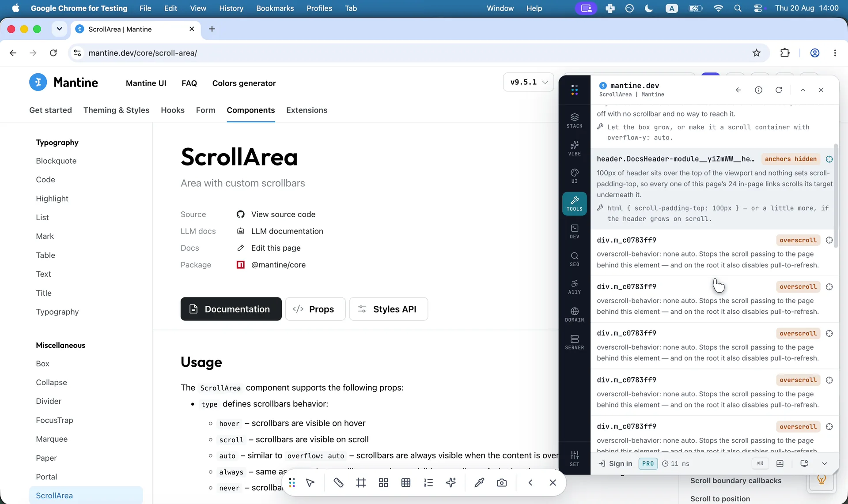The width and height of the screenshot is (848, 504).
Task: Bookmark this page with star icon
Action: point(757,53)
